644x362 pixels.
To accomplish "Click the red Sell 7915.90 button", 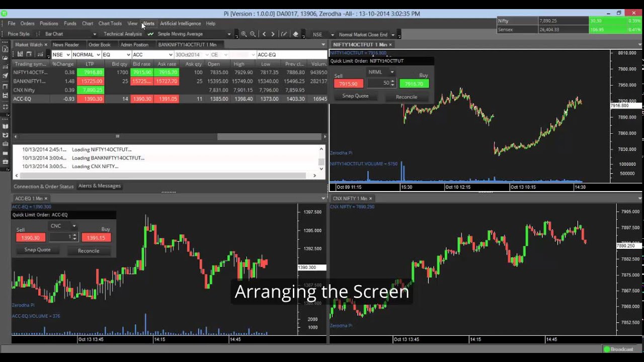I will (x=348, y=84).
